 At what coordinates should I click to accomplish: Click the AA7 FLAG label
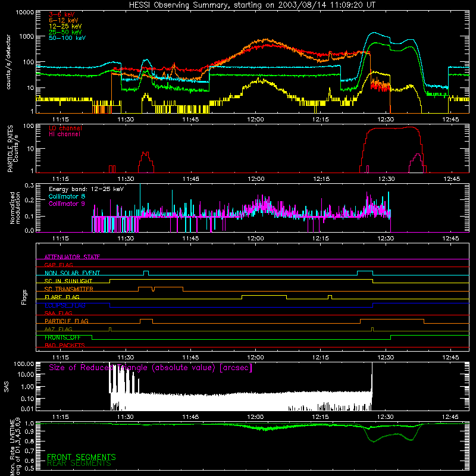coord(58,329)
